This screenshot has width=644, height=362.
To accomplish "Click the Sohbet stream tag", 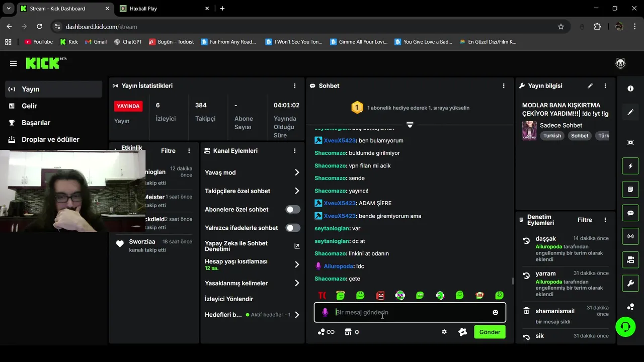I will (x=580, y=136).
